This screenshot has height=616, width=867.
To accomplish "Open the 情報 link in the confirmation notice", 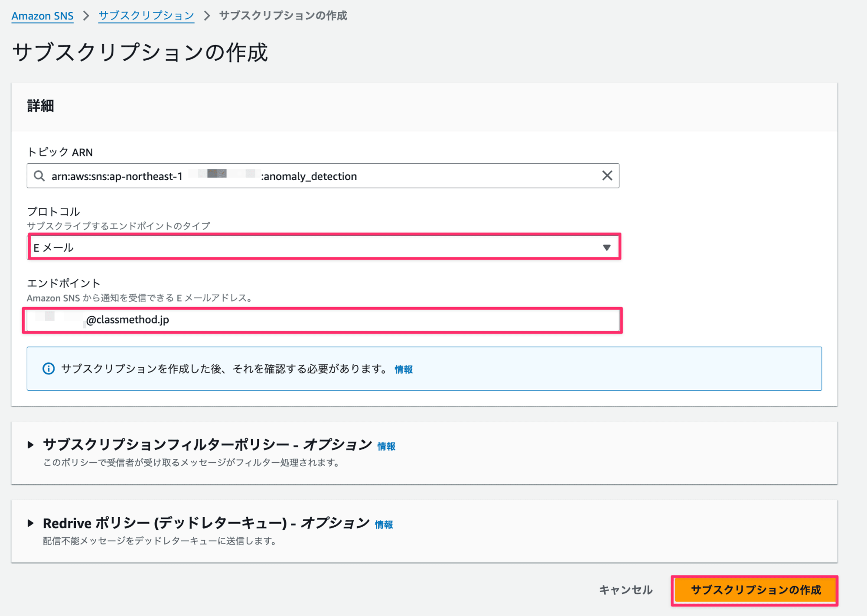I will [x=404, y=370].
